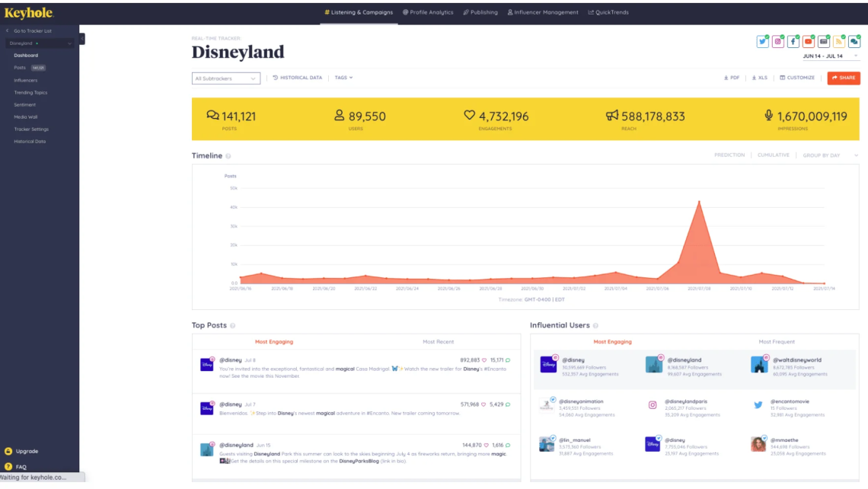Click the FAQ question mark icon
Viewport: 868px width, 489px height.
pyautogui.click(x=8, y=466)
